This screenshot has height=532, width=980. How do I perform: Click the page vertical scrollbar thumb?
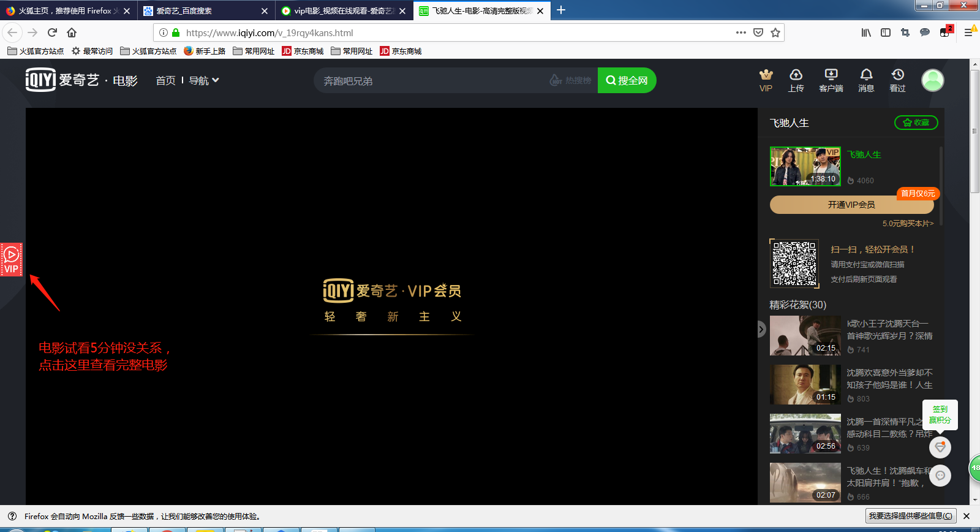point(974,131)
